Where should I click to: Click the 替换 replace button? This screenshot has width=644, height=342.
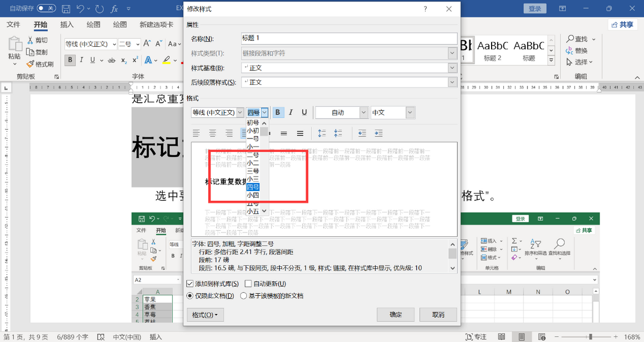coord(577,50)
